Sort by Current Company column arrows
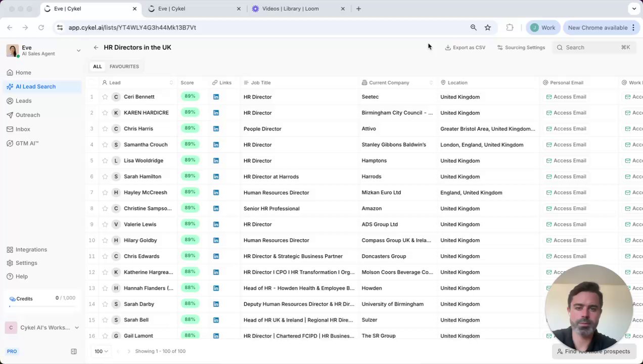The image size is (643, 364). [x=431, y=83]
